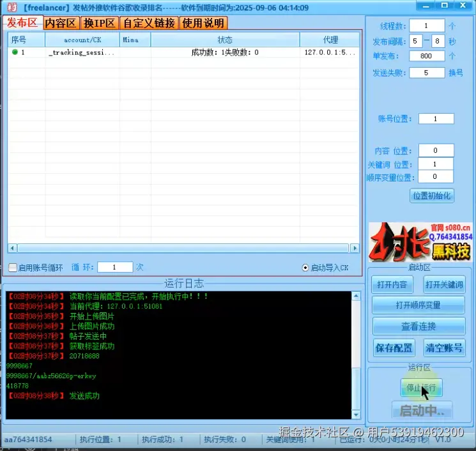The width and height of the screenshot is (476, 451).
Task: Click the 关键词 位置 input field
Action: [435, 164]
